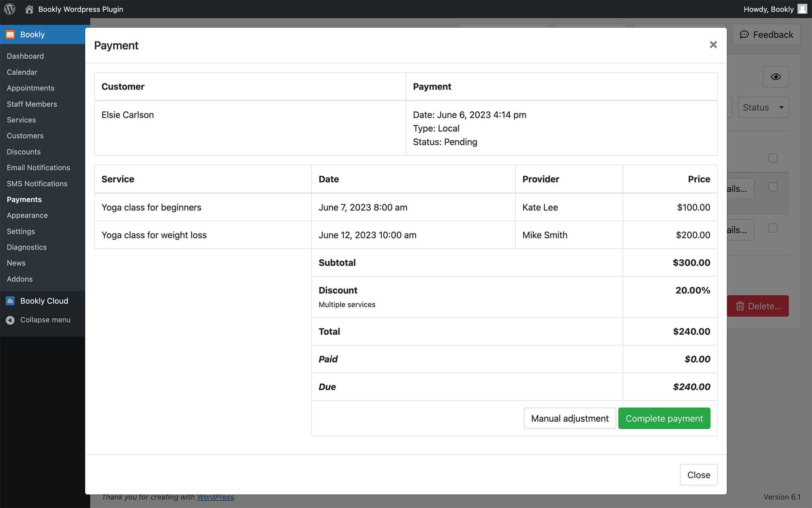
Task: Click the user avatar icon in the admin bar
Action: 802,9
